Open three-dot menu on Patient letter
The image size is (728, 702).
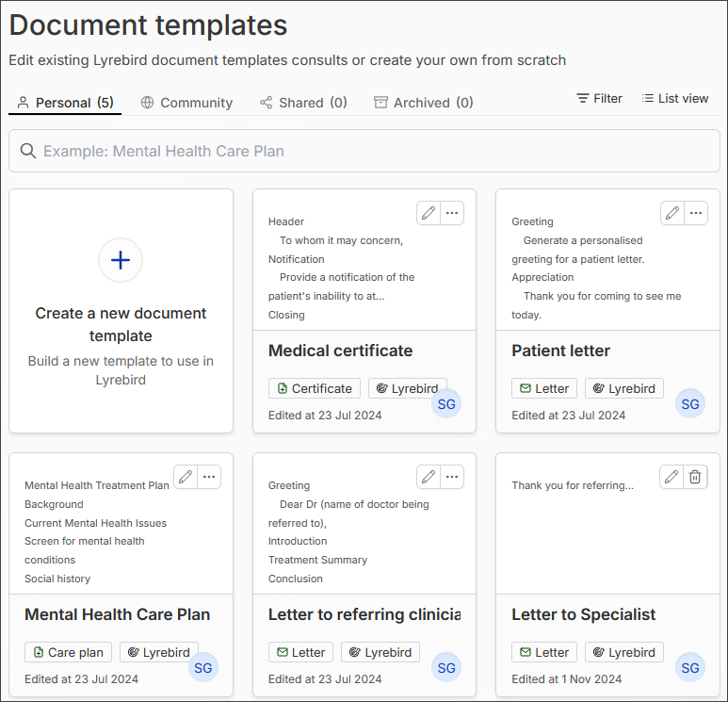tap(696, 213)
